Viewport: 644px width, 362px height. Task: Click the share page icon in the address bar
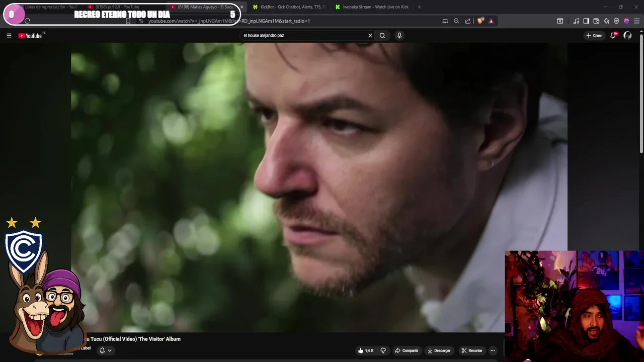[468, 21]
